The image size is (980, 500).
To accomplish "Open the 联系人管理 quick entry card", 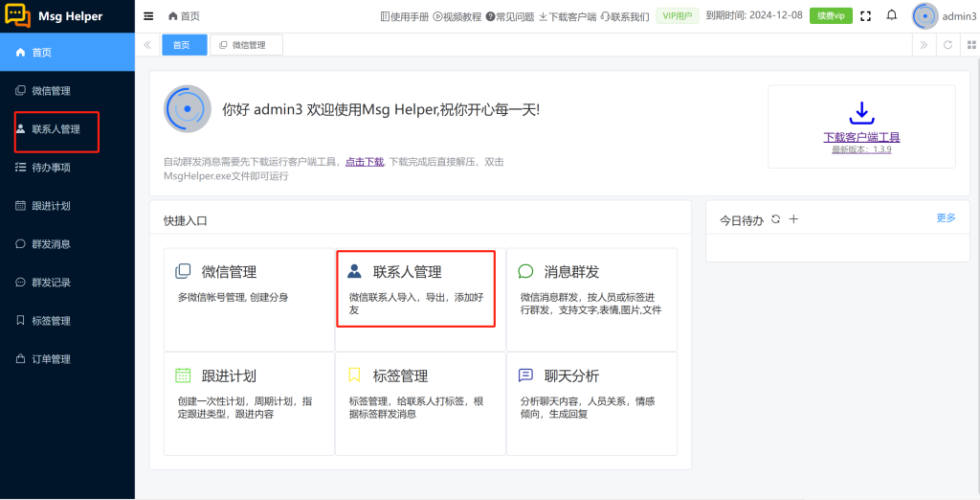I will (x=421, y=300).
